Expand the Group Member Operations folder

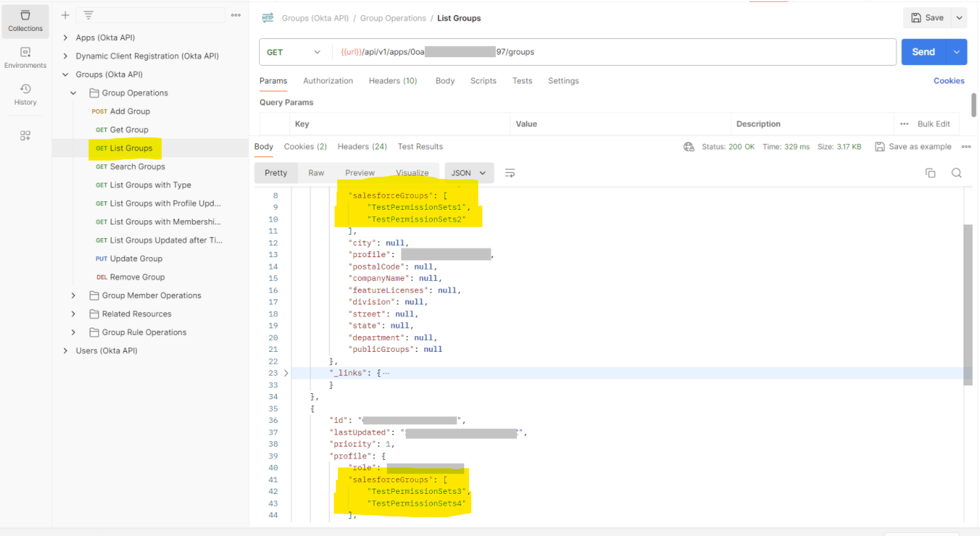tap(73, 296)
